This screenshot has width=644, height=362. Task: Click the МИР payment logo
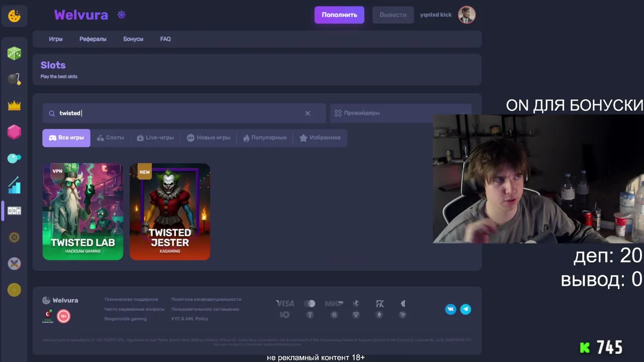[334, 303]
